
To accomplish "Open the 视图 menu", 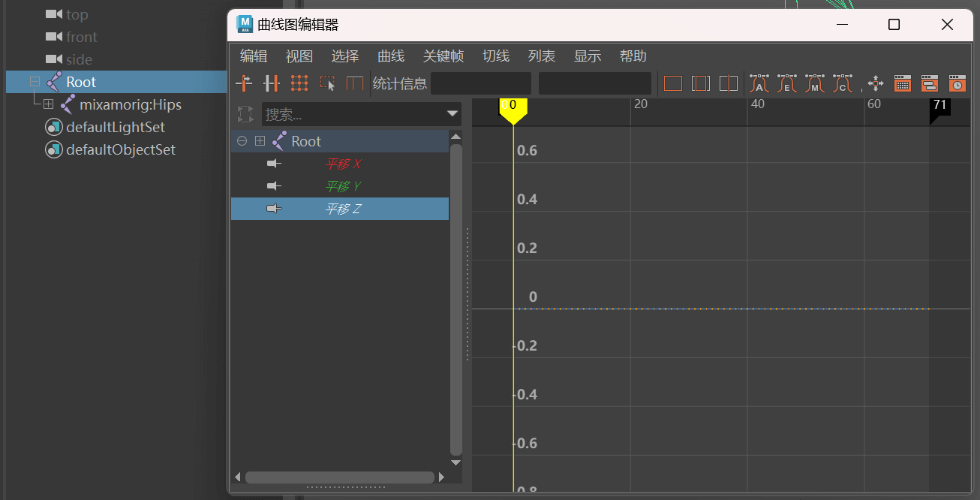I will pos(299,56).
